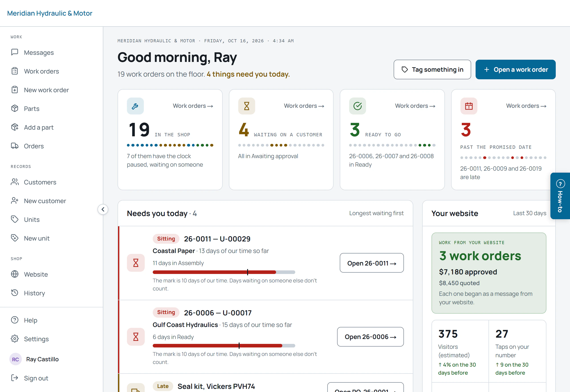Click the New unit tag-plus icon
This screenshot has height=392, width=570.
point(15,238)
